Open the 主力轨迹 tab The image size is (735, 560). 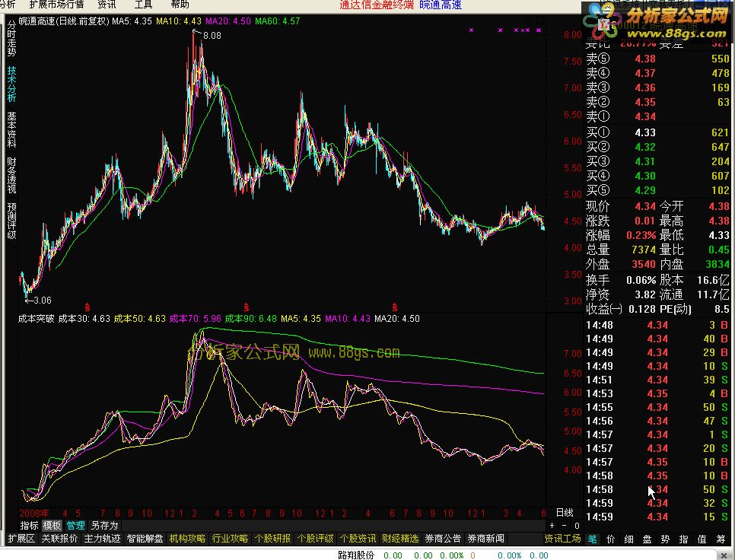(102, 539)
